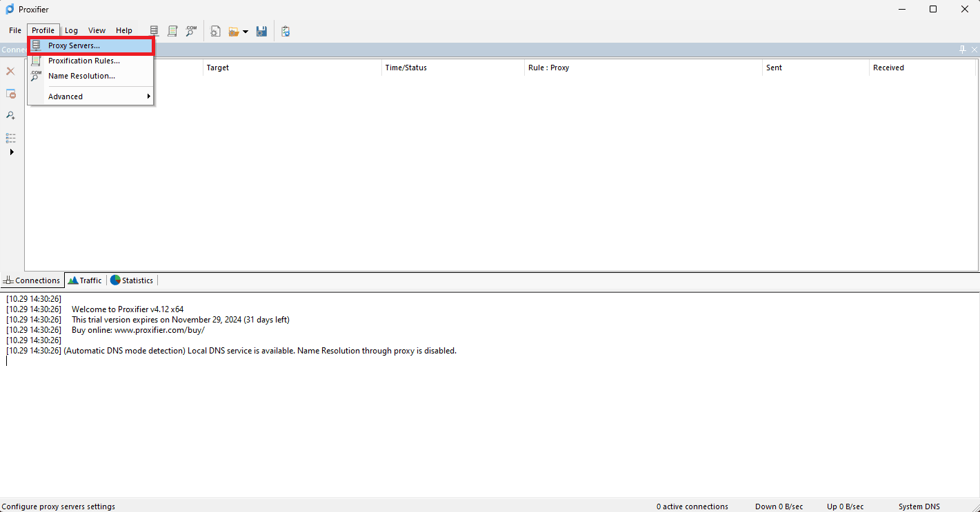Open Proxy Servers using the server toolbar icon
Image resolution: width=980 pixels, height=512 pixels.
(x=153, y=31)
